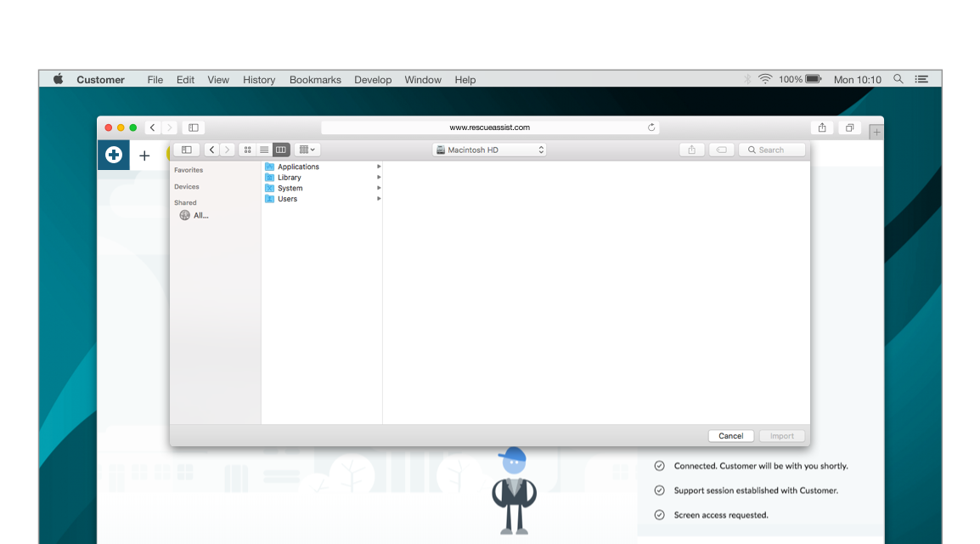Screen dimensions: 980x544
Task: Click the file dialog Search field
Action: (772, 150)
